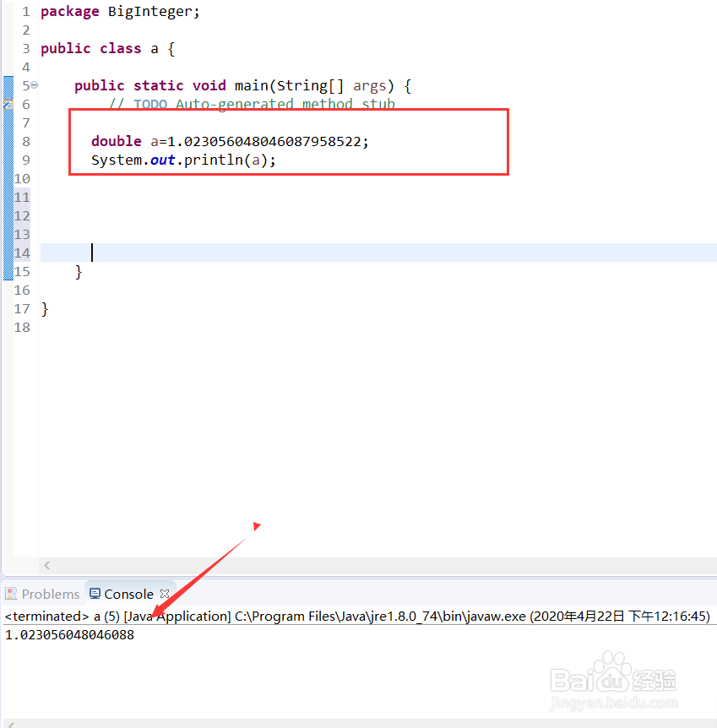Click the 'public class a {' line
Screen dimensions: 717x728
pyautogui.click(x=108, y=48)
